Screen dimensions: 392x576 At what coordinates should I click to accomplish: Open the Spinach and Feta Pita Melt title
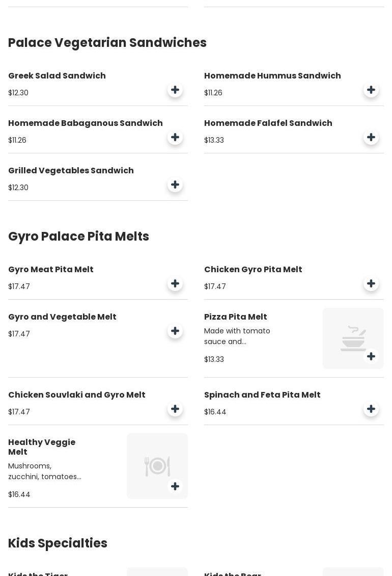pyautogui.click(x=262, y=395)
